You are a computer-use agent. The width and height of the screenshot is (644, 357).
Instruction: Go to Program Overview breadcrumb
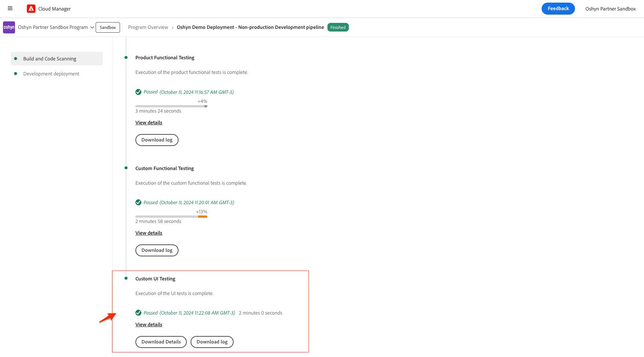click(x=148, y=27)
